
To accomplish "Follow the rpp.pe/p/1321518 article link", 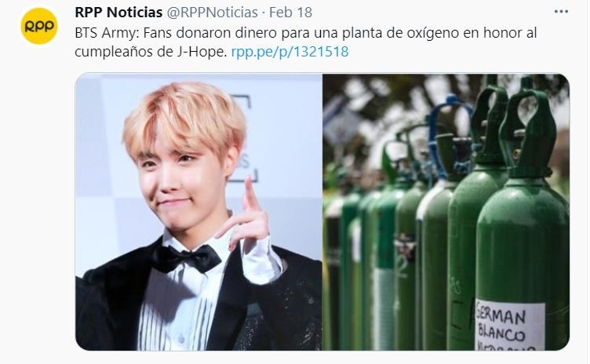I will pyautogui.click(x=290, y=52).
